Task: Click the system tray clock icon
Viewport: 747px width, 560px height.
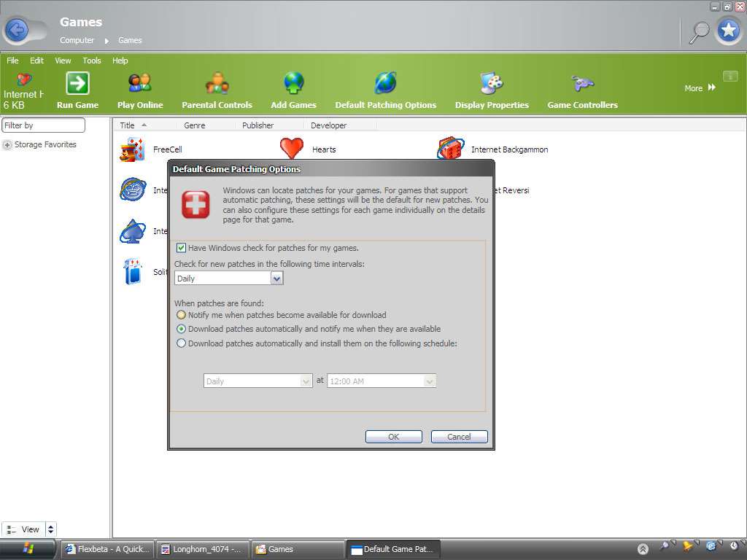Action: [x=734, y=545]
